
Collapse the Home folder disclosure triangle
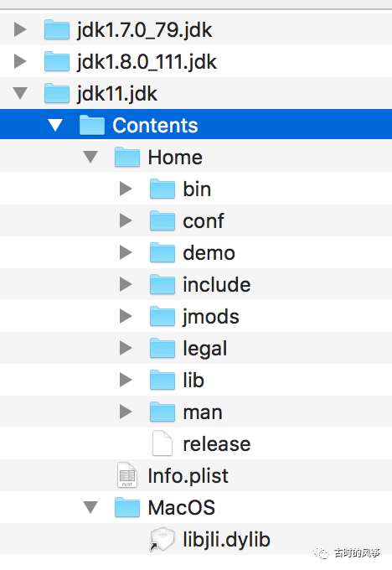90,157
